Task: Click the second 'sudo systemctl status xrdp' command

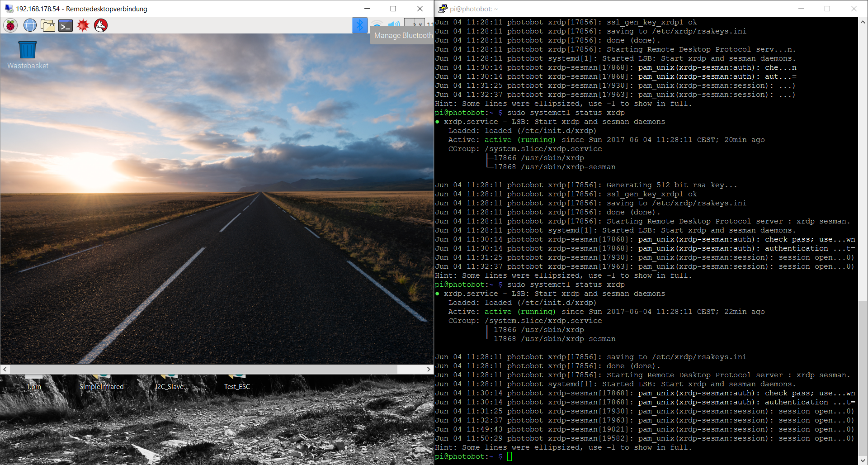Action: [x=566, y=285]
